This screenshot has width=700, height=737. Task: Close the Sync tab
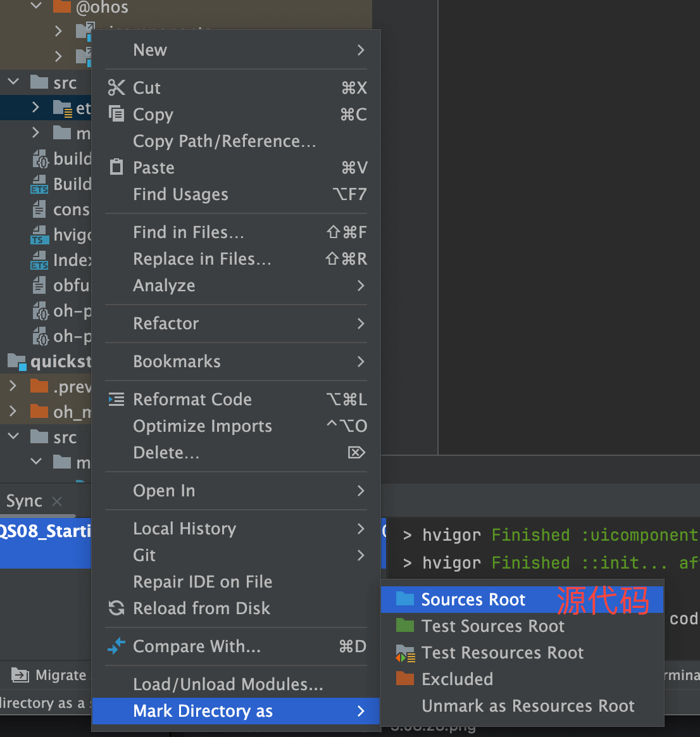(57, 501)
